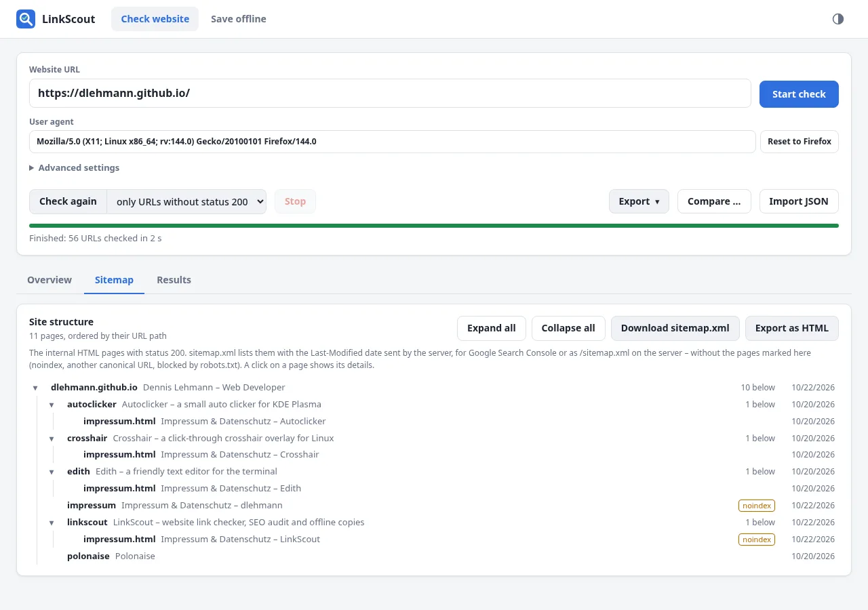Collapse the edith tree node arrow

click(52, 472)
